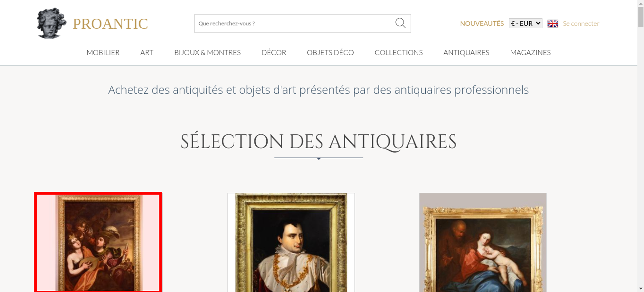The height and width of the screenshot is (292, 644).
Task: Click the UK flag language icon
Action: (553, 23)
